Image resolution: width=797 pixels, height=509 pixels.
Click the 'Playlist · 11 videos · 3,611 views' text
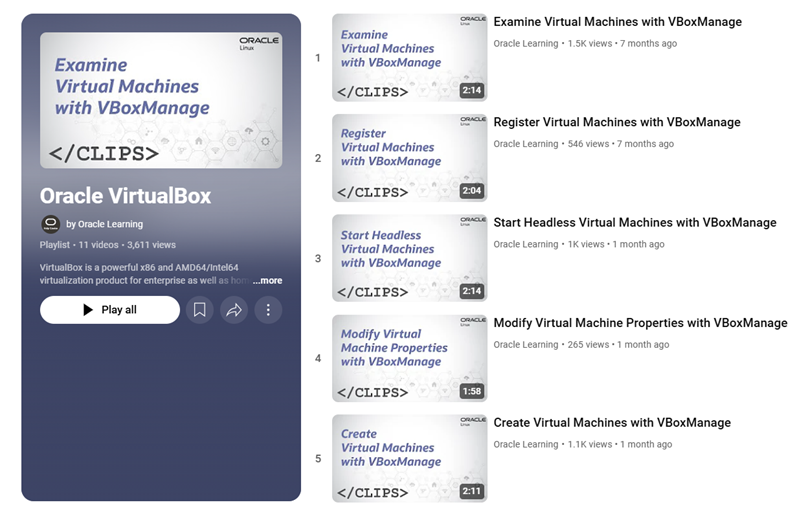coord(108,245)
